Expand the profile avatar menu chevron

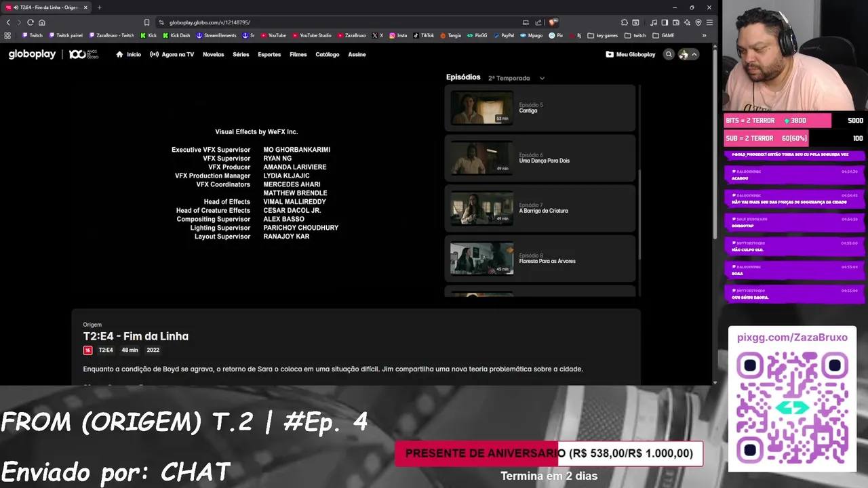click(694, 54)
